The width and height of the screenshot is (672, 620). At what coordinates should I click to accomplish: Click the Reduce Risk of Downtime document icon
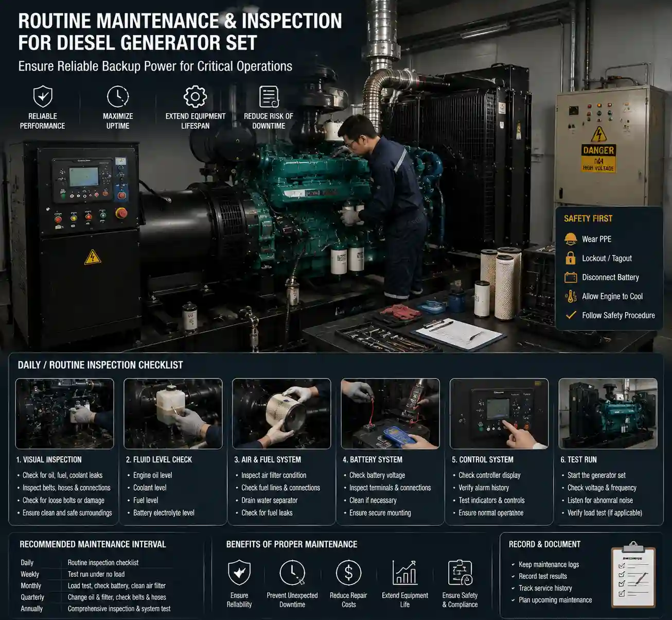pyautogui.click(x=269, y=96)
